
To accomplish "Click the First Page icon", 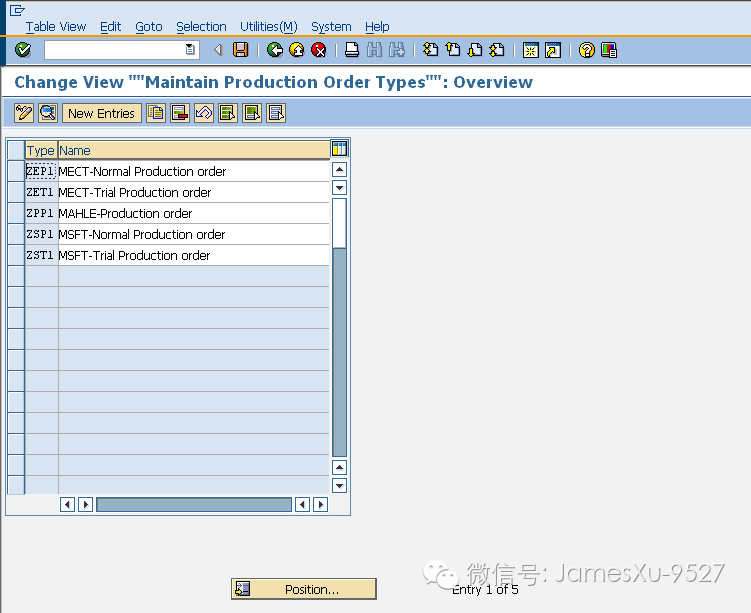I will (431, 49).
